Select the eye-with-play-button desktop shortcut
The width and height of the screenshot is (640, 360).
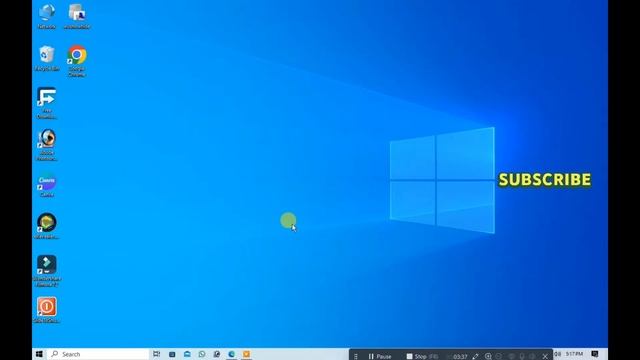tap(47, 145)
